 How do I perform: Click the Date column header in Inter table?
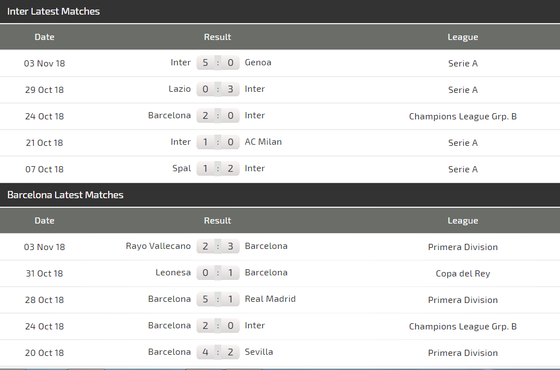pos(44,37)
